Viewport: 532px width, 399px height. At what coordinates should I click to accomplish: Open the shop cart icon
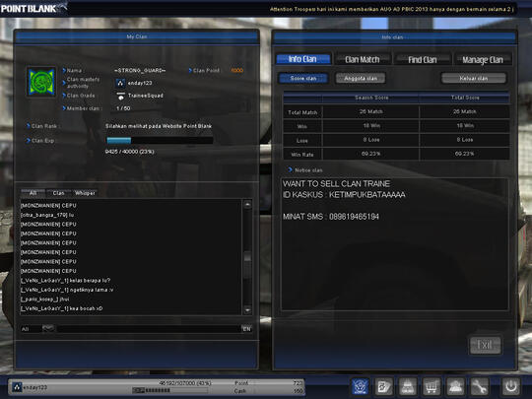(432, 386)
